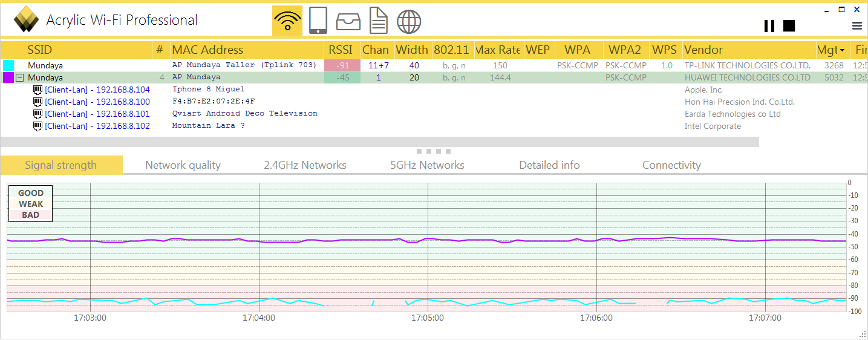This screenshot has width=868, height=340.
Task: Open the 5GHz Networks tab
Action: [x=427, y=165]
